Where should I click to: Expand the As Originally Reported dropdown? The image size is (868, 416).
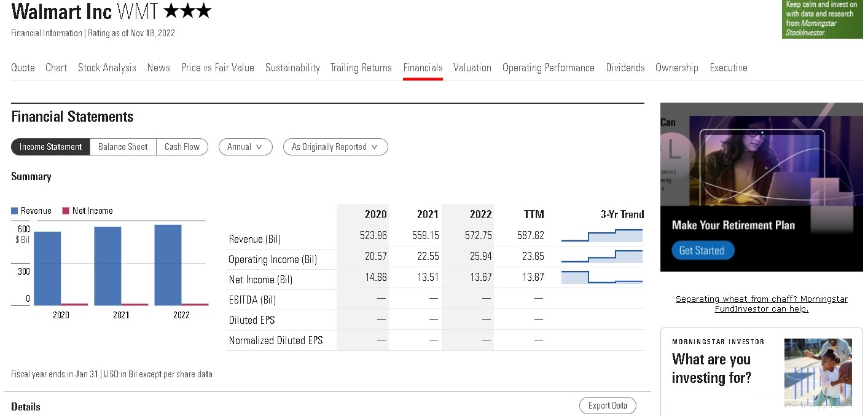pyautogui.click(x=335, y=147)
